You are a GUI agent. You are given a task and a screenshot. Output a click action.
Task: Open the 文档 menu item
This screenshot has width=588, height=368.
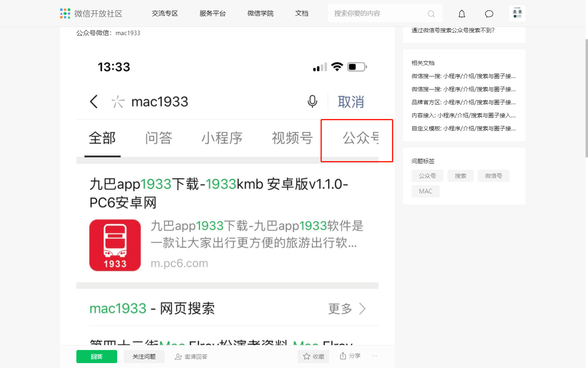tap(302, 13)
